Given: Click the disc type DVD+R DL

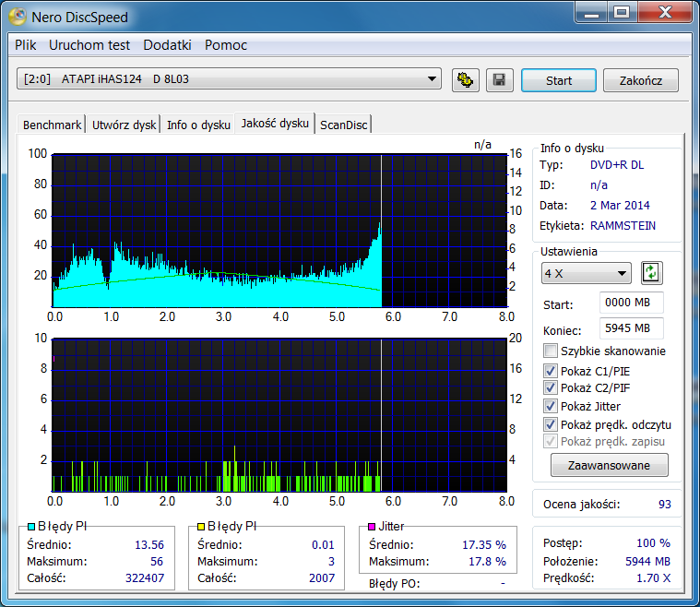Looking at the screenshot, I should point(617,165).
